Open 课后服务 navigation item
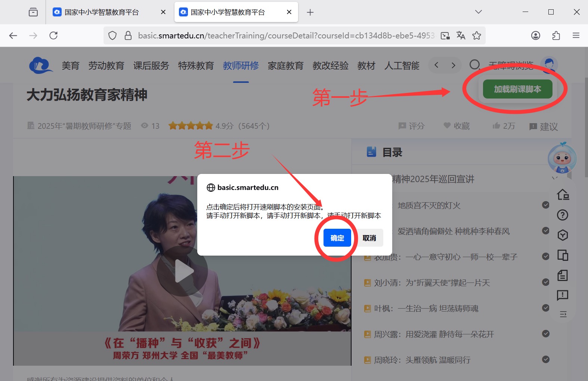 click(151, 66)
